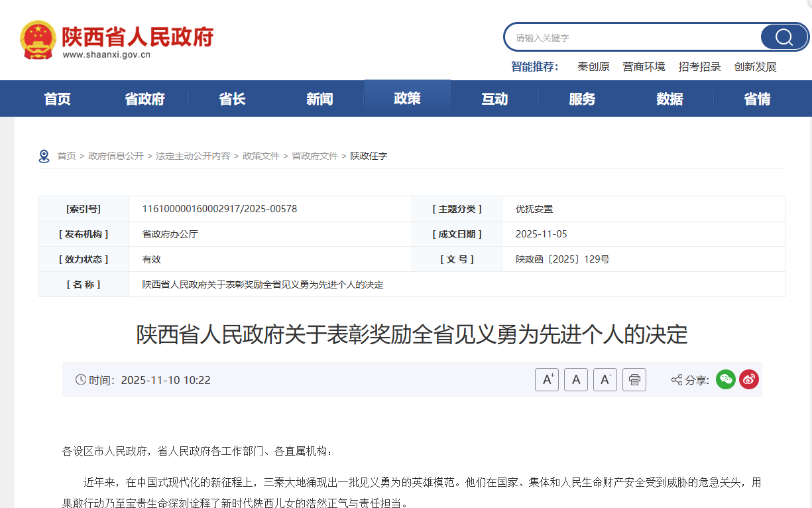Open the 秦创原 recommended link

(x=593, y=67)
